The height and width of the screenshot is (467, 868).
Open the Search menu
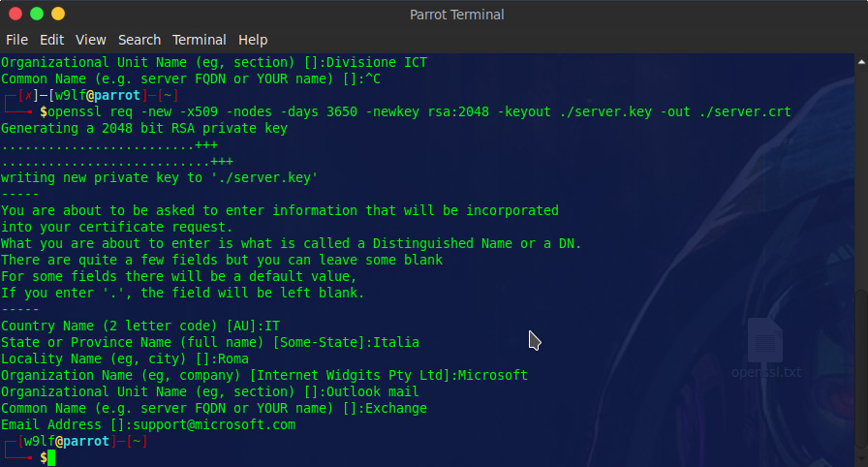pyautogui.click(x=139, y=40)
